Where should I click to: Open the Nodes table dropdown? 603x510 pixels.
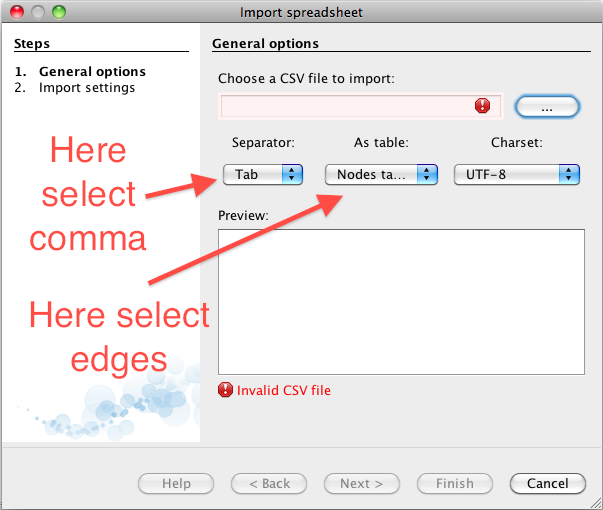point(381,174)
